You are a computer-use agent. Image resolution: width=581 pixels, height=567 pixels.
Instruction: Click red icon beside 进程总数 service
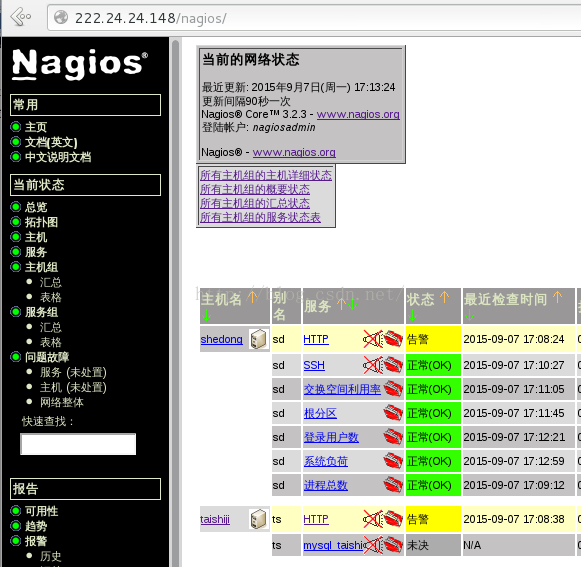coord(394,485)
